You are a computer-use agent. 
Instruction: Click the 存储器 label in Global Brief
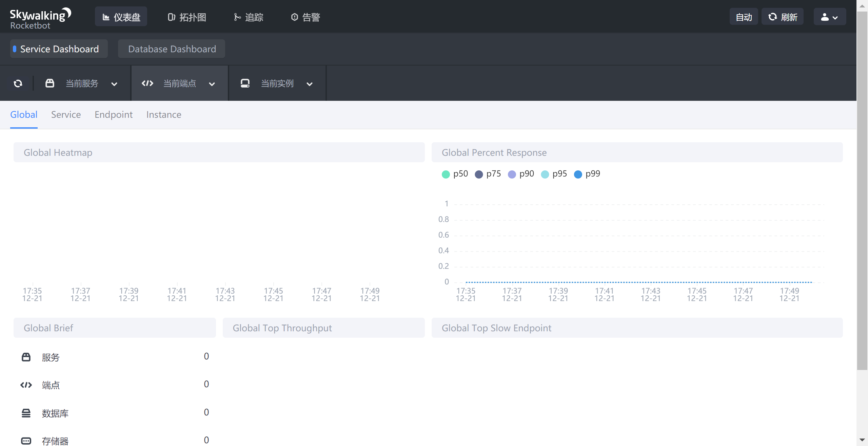[55, 441]
